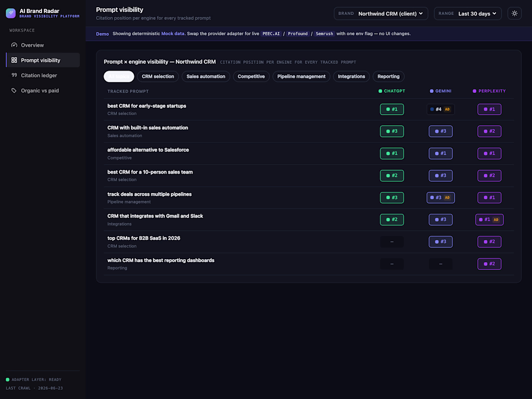Click the Prompt visibility grid icon
The image size is (532, 399).
14,60
